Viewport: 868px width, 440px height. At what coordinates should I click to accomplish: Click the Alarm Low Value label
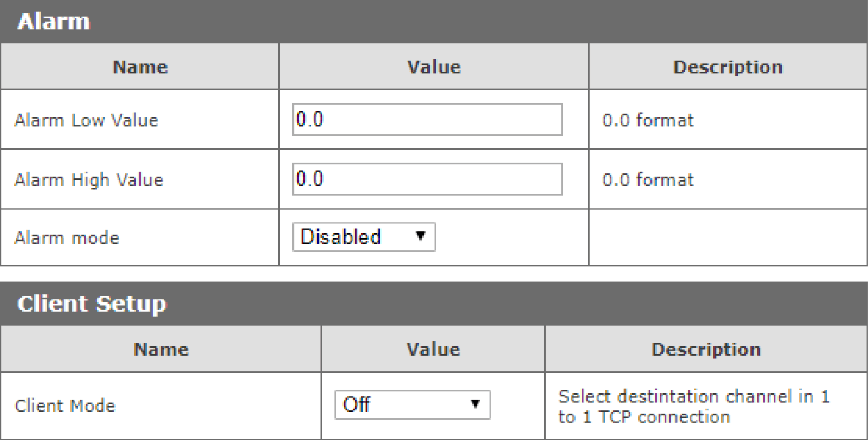click(86, 120)
